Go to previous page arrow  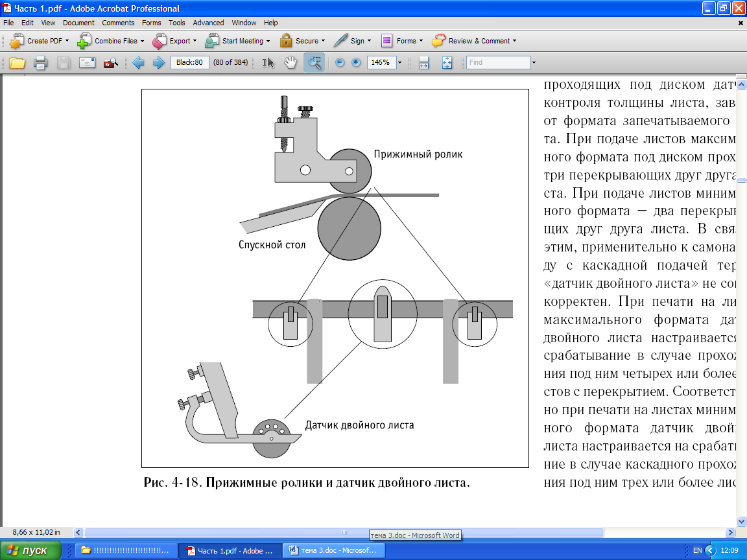coord(138,62)
